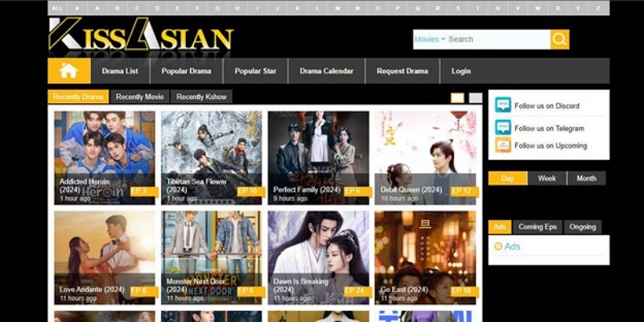
Task: Click the yellow magnifier search button
Action: click(x=559, y=39)
